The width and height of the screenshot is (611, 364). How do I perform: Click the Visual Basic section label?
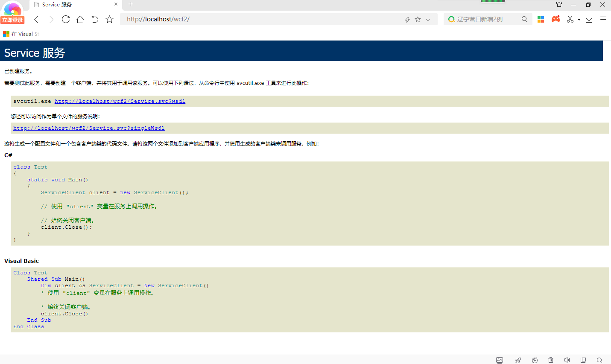point(21,261)
